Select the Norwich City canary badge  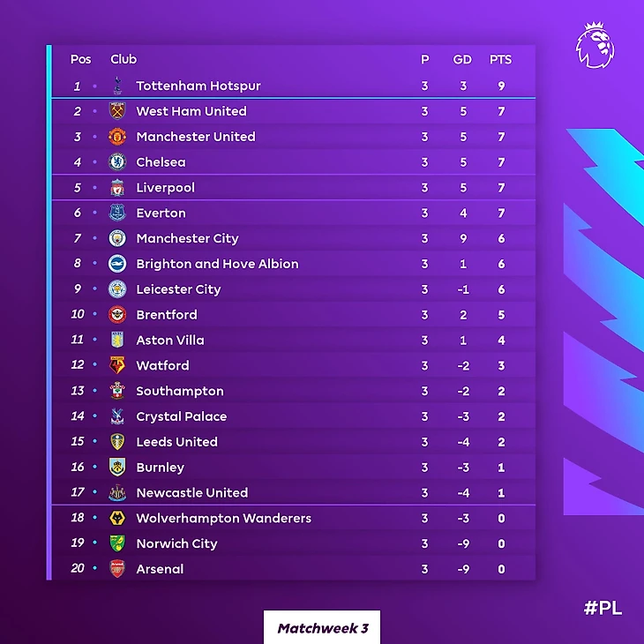(x=117, y=543)
